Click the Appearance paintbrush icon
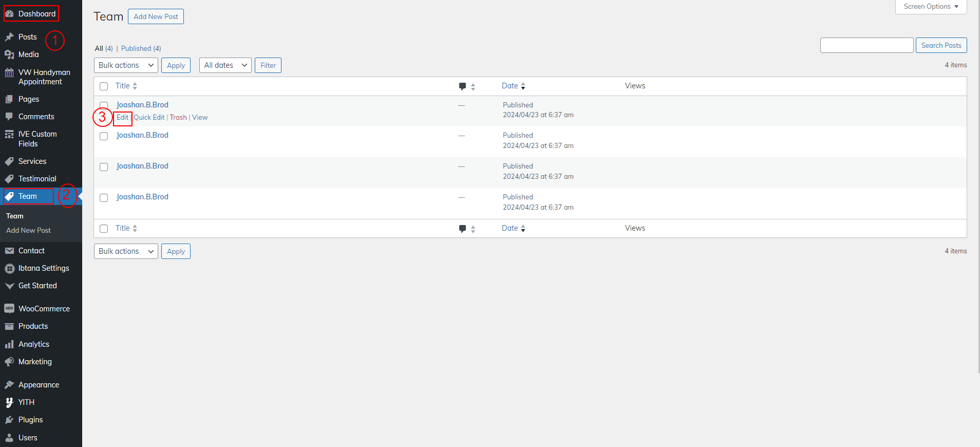This screenshot has width=980, height=447. (x=9, y=385)
